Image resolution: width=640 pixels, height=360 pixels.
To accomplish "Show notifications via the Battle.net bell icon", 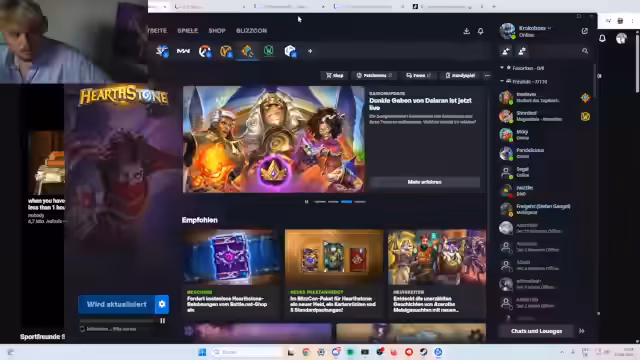I will click(480, 31).
